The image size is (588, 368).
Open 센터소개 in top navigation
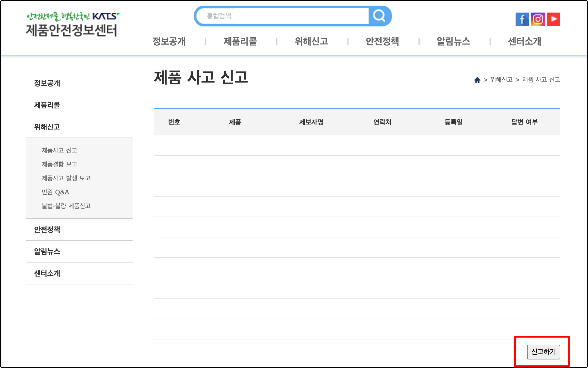(x=525, y=41)
